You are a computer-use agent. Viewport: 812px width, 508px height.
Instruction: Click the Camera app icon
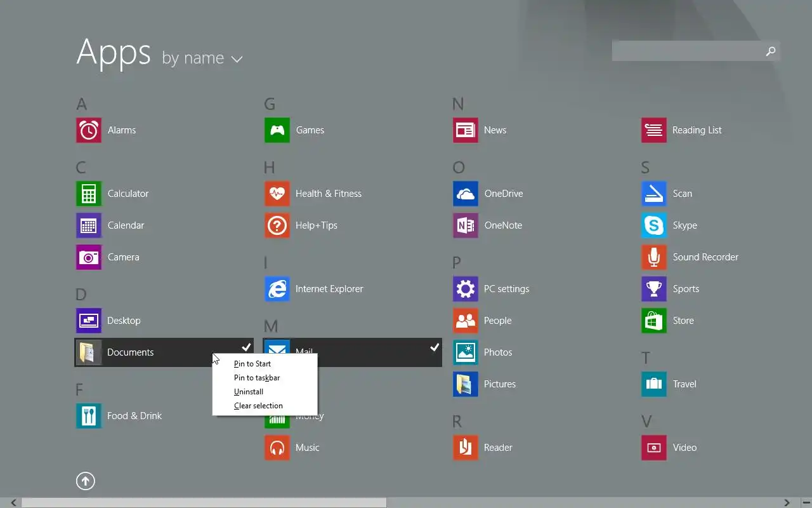point(89,257)
